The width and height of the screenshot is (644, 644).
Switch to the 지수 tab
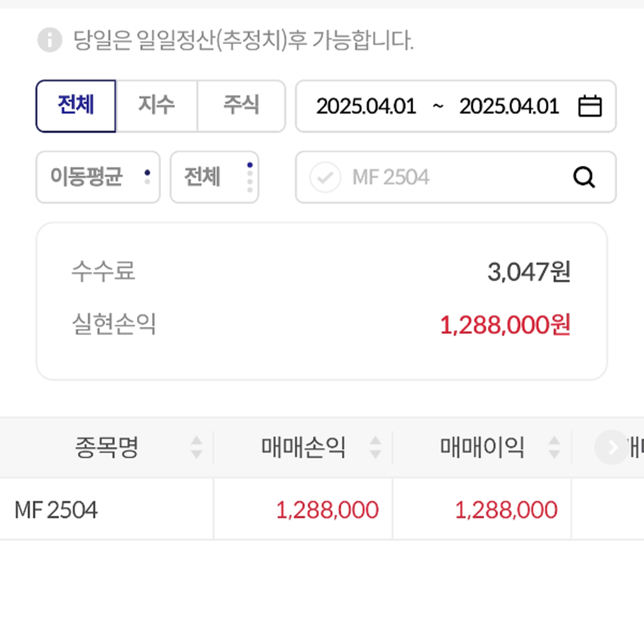[x=157, y=106]
